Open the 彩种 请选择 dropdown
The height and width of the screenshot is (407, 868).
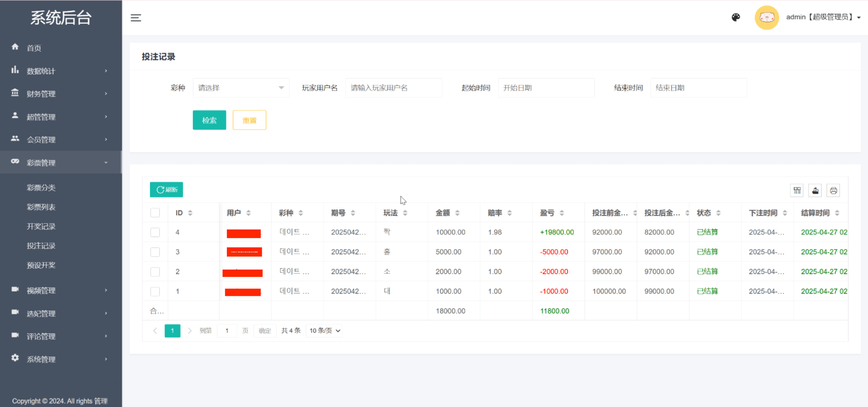tap(241, 88)
